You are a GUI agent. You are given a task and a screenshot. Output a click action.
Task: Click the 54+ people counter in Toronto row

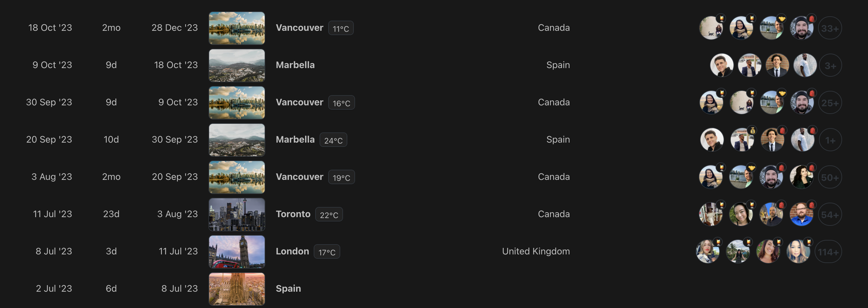[829, 214]
